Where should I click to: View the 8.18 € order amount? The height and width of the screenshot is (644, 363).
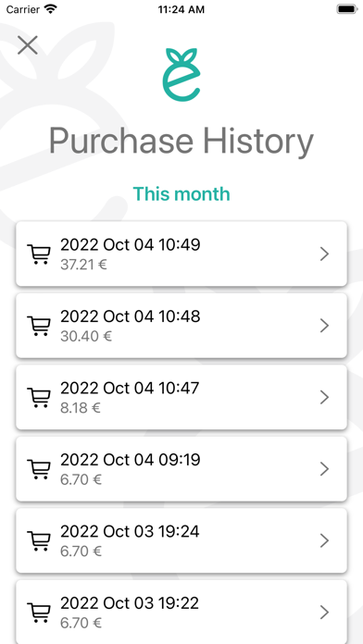(x=81, y=408)
